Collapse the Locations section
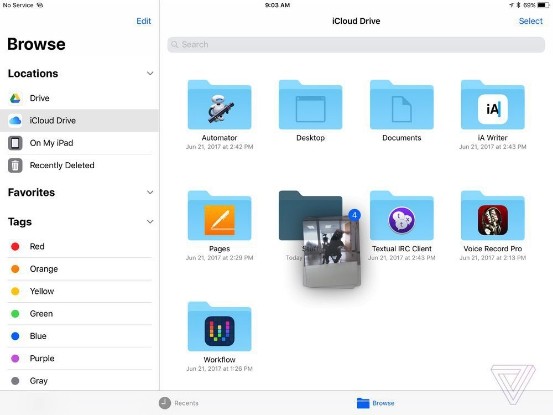 (x=150, y=73)
